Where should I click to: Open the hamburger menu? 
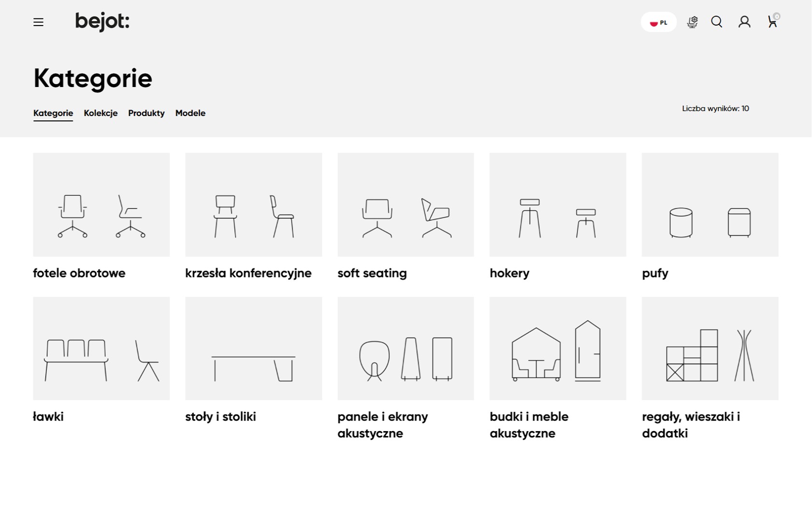(38, 22)
